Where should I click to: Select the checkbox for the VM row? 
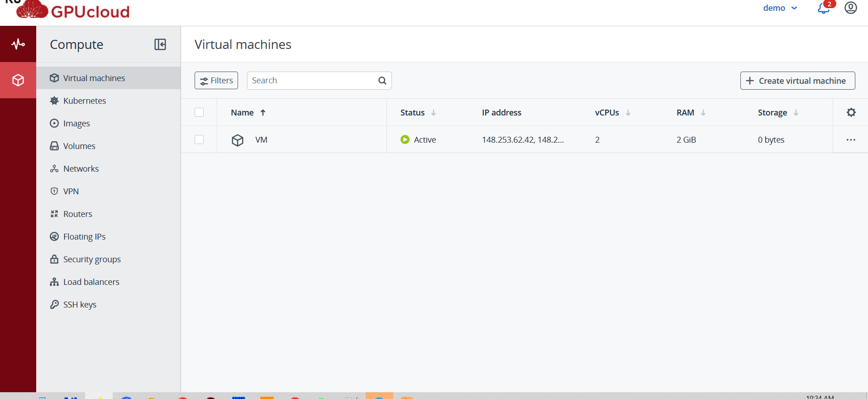199,139
